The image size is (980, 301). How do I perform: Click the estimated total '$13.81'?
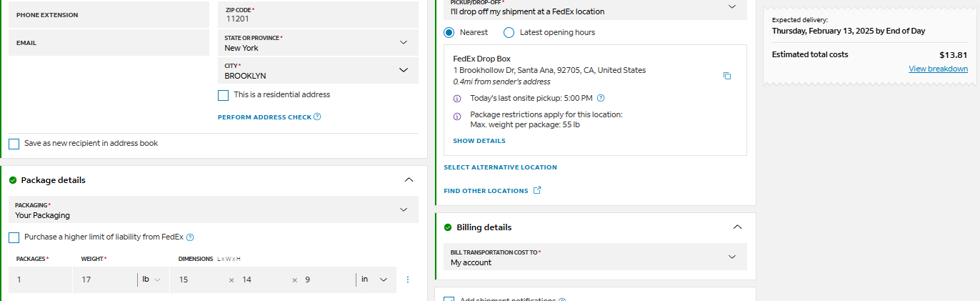pos(954,54)
